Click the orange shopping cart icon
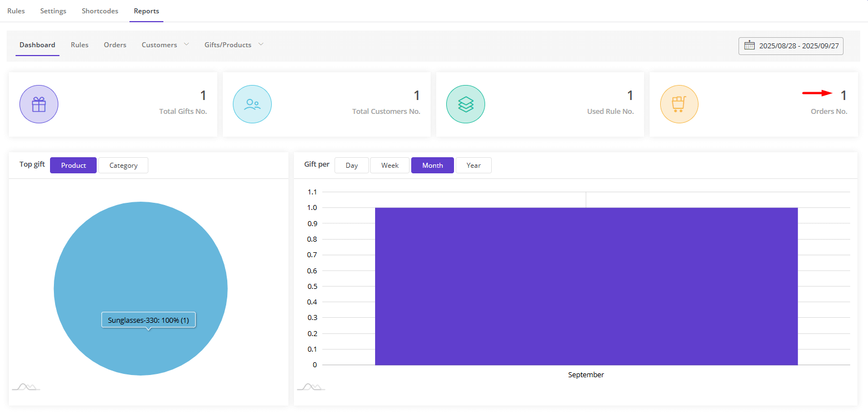 tap(679, 104)
